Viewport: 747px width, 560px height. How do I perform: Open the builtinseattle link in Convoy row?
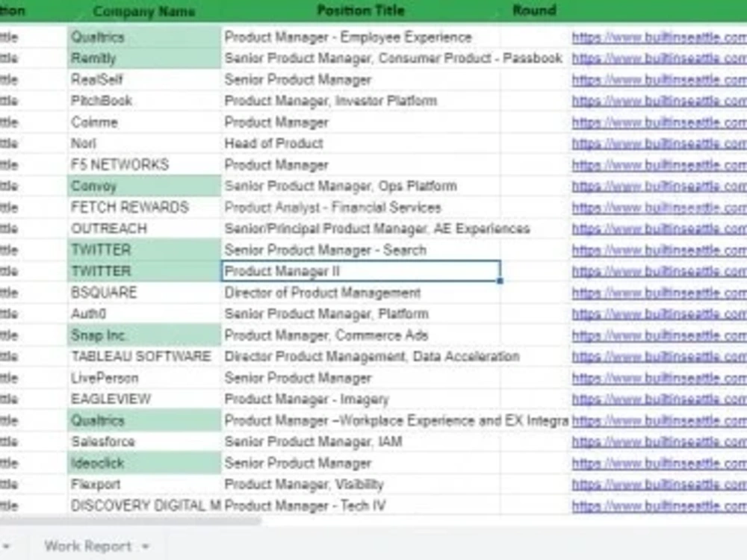[x=660, y=186]
